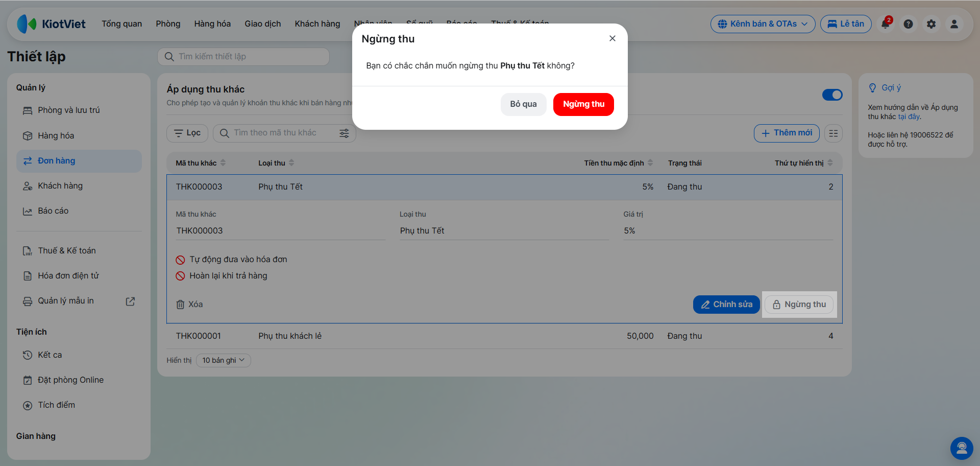The width and height of the screenshot is (980, 466).
Task: Collapse the THK000003 row
Action: click(504, 187)
